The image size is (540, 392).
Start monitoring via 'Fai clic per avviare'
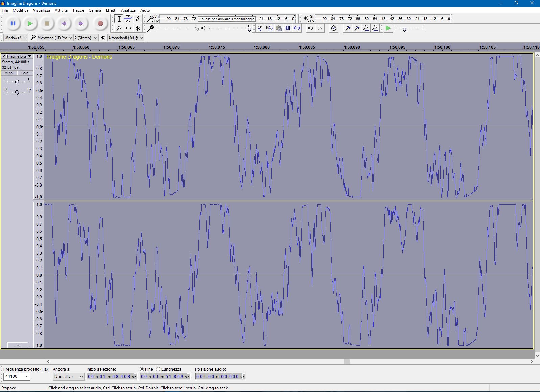227,19
